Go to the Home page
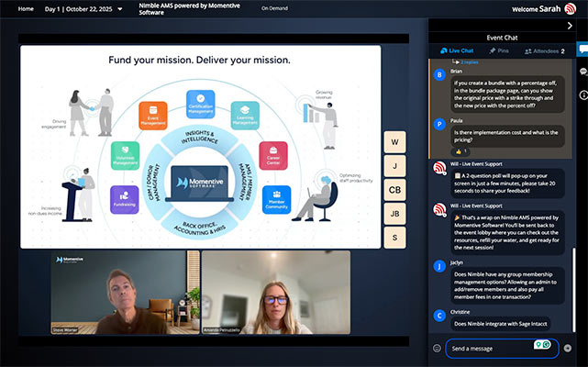Image resolution: width=588 pixels, height=367 pixels. [x=26, y=8]
